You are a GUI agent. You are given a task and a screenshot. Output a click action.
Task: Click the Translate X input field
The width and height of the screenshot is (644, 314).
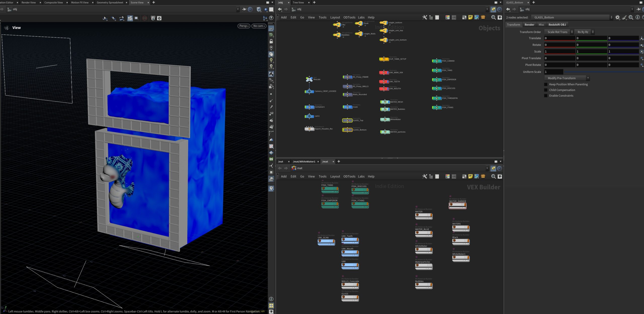[559, 38]
